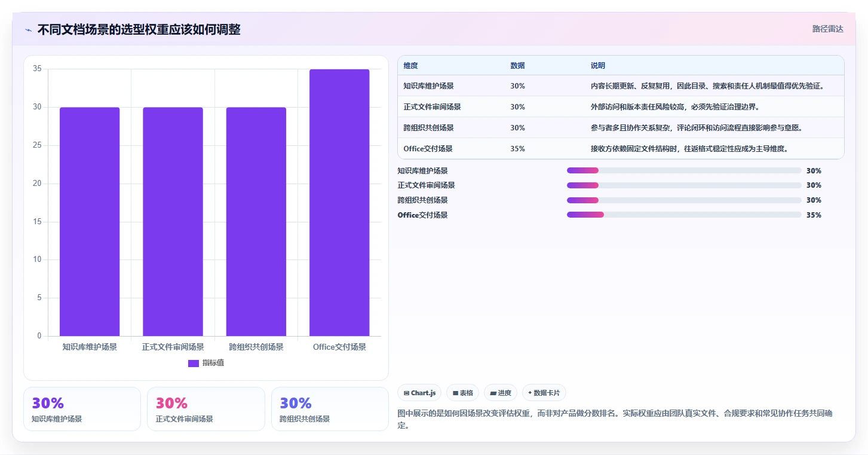Image resolution: width=868 pixels, height=455 pixels.
Task: Select the 跨组织共创场景 bar in the chart
Action: point(256,222)
